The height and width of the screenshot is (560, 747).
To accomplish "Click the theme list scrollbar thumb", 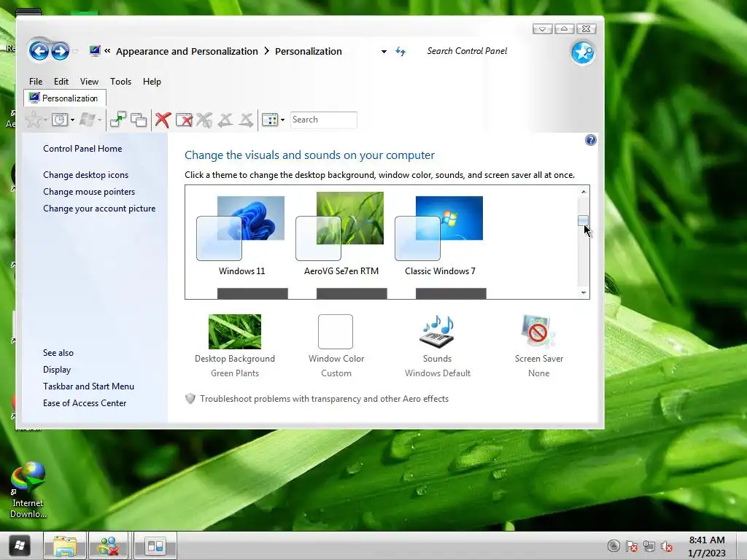I will coord(583,220).
